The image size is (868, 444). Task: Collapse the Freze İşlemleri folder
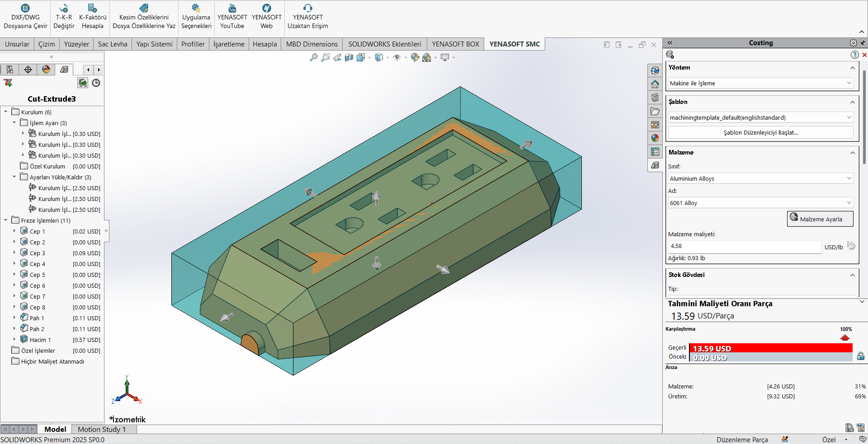[x=5, y=220]
